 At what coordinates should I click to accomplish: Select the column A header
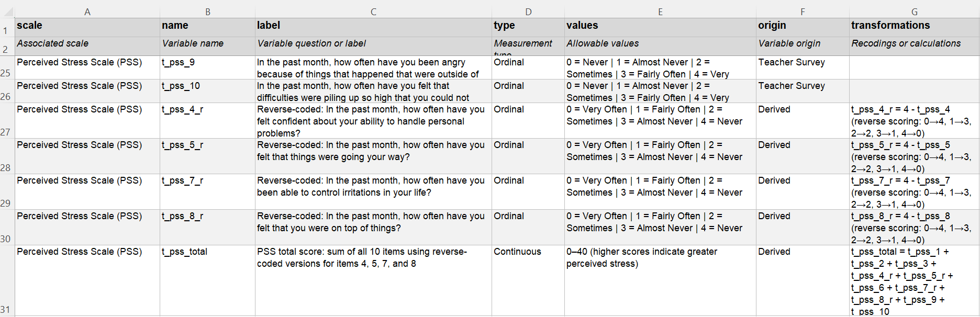pos(87,12)
